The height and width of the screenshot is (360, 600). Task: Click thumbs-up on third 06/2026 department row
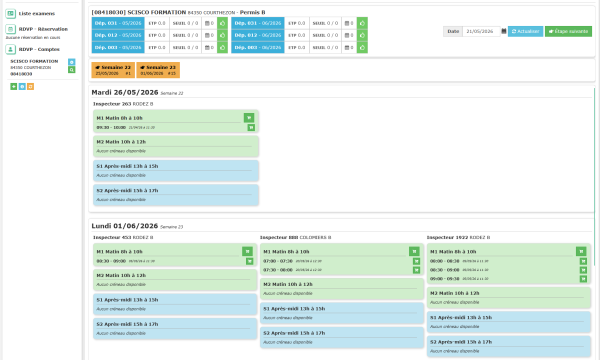(362, 48)
